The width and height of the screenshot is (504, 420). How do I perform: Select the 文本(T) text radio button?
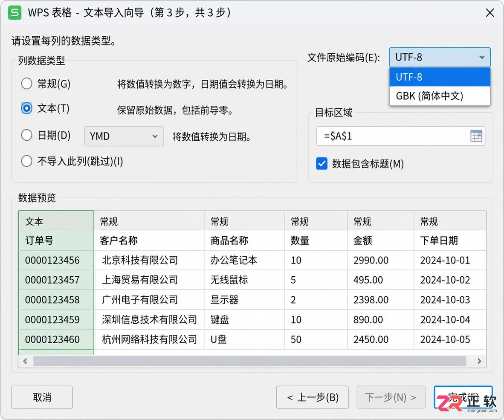tap(27, 108)
